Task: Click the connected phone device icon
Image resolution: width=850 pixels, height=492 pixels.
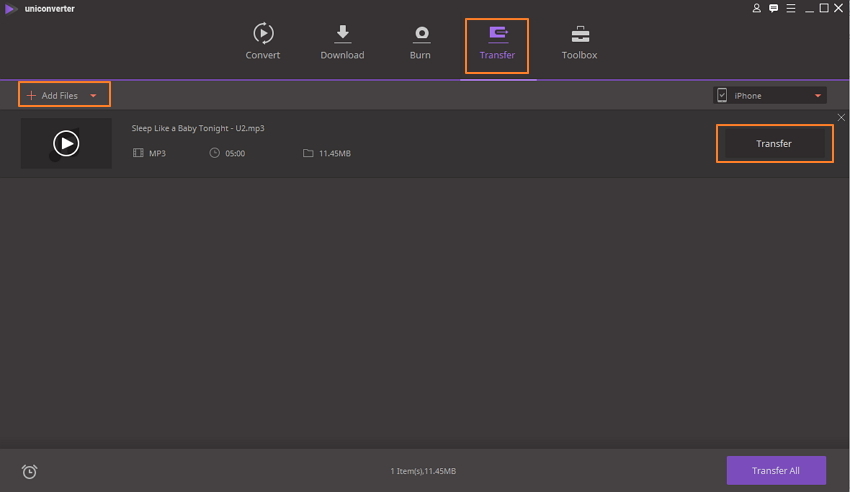Action: [722, 95]
